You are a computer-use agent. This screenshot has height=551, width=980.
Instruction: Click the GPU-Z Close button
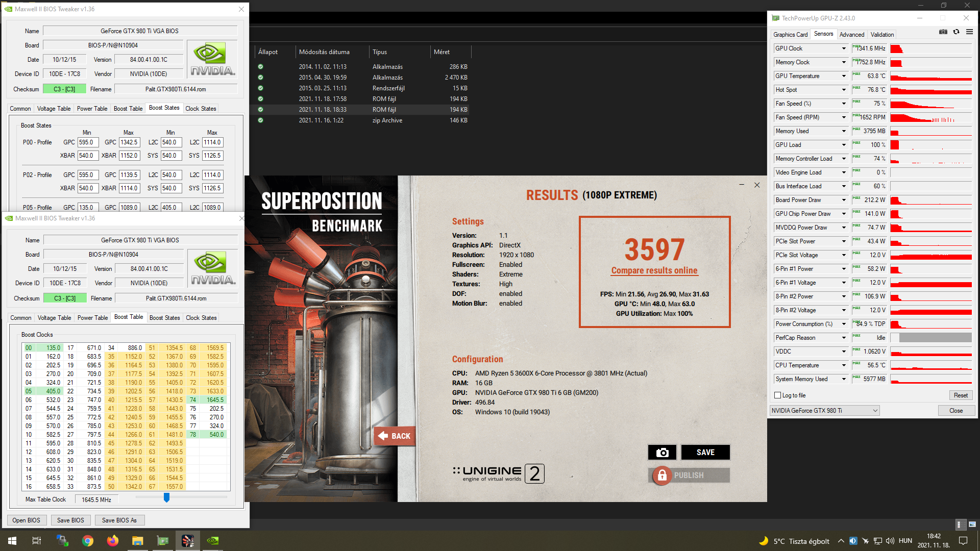956,411
